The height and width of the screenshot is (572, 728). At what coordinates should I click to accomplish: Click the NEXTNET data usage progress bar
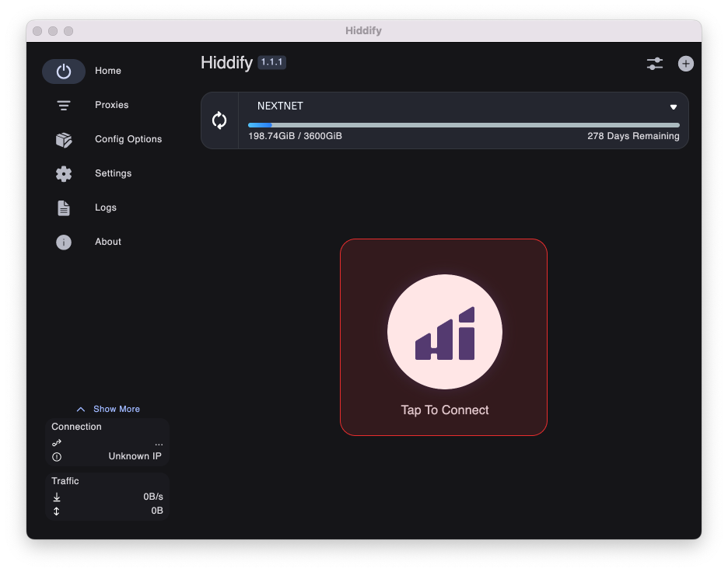pyautogui.click(x=464, y=124)
